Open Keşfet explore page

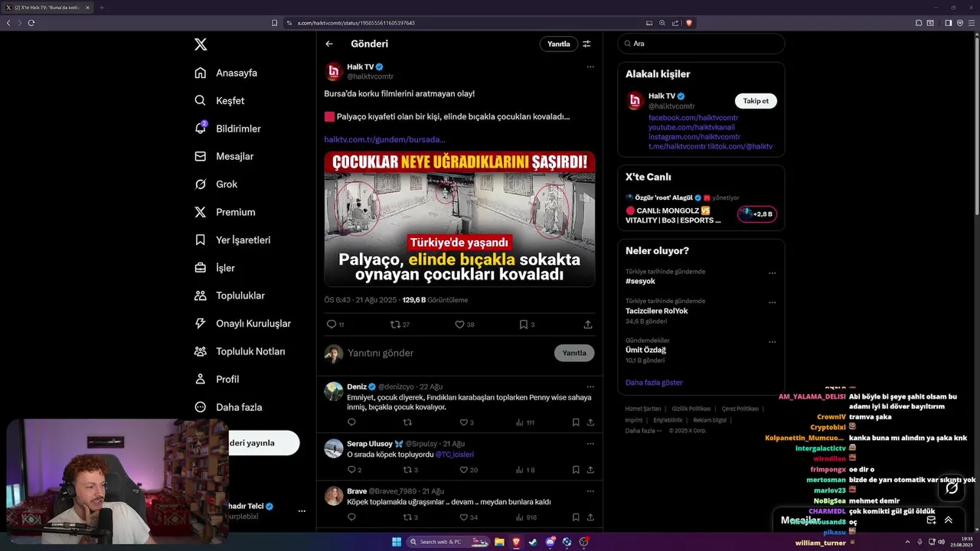tap(220, 100)
